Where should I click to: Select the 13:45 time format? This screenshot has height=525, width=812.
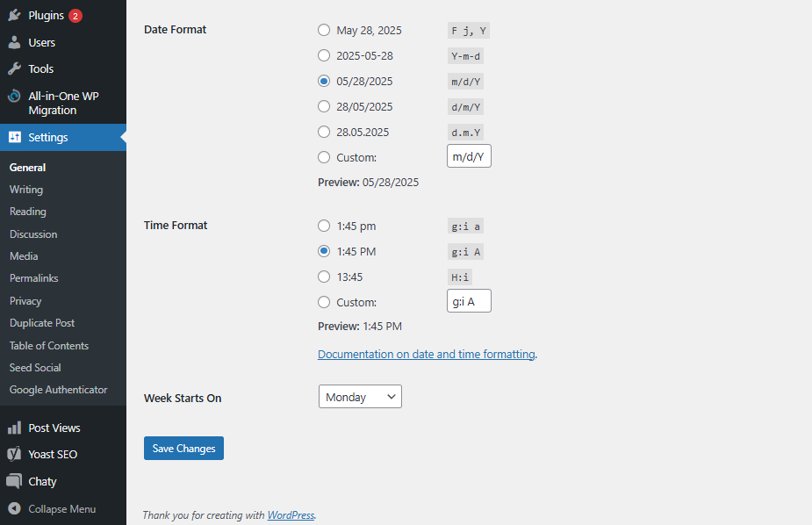pos(324,277)
